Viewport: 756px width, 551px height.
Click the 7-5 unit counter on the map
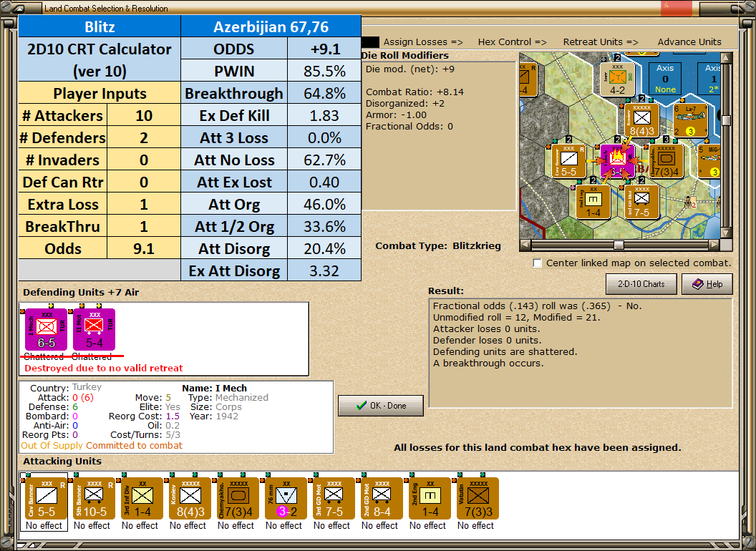pos(641,202)
